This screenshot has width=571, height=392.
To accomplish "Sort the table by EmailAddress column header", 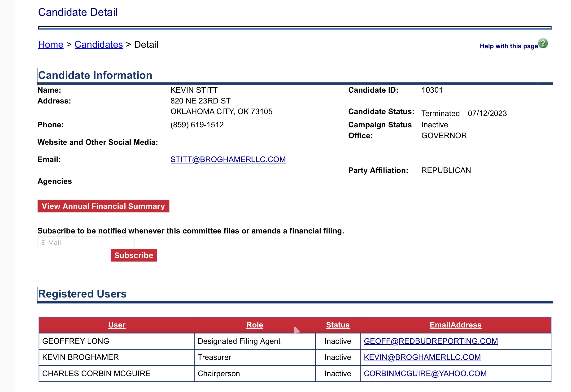I will 455,325.
